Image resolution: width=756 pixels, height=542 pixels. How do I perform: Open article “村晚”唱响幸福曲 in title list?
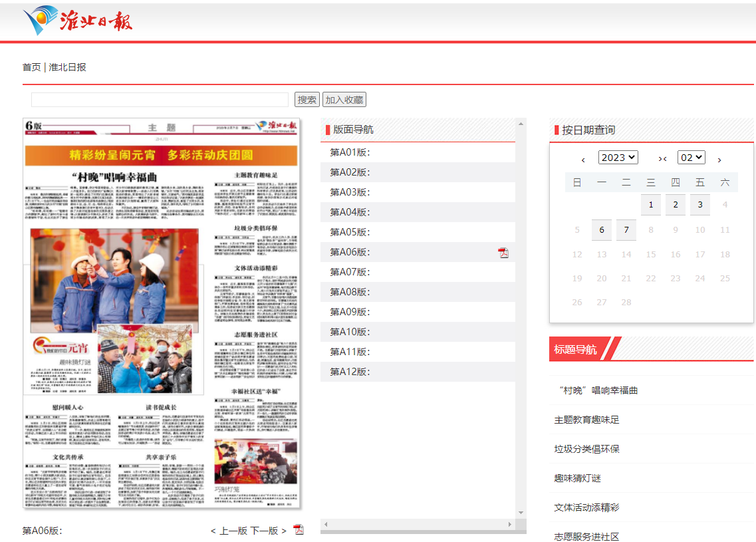tap(596, 390)
